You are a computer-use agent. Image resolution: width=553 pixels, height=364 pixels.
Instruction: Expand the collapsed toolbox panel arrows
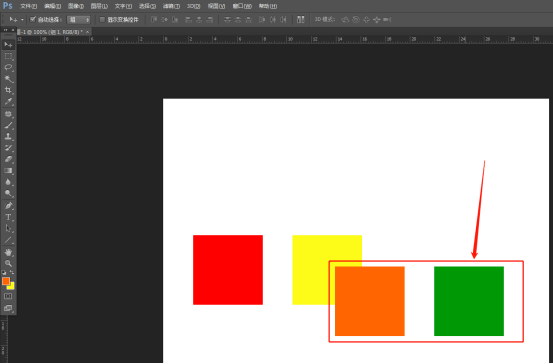click(5, 30)
